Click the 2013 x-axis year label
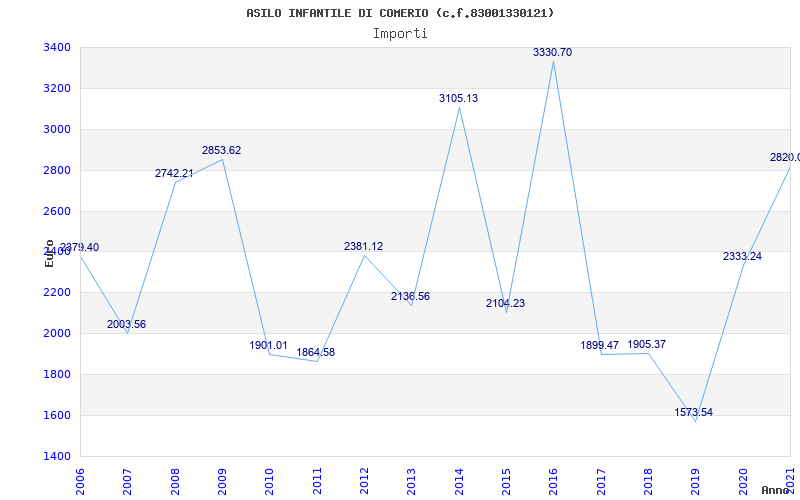 [411, 481]
